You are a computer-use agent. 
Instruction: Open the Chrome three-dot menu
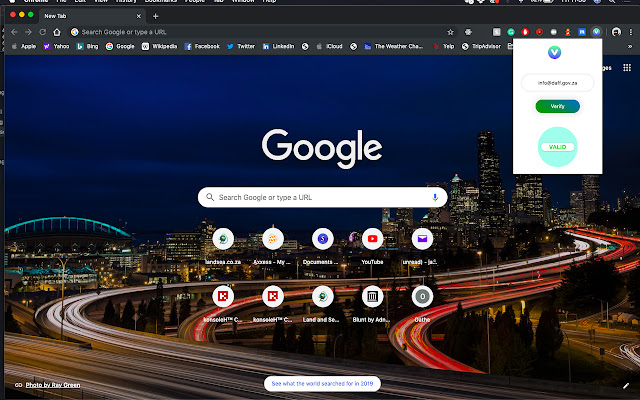tap(631, 32)
